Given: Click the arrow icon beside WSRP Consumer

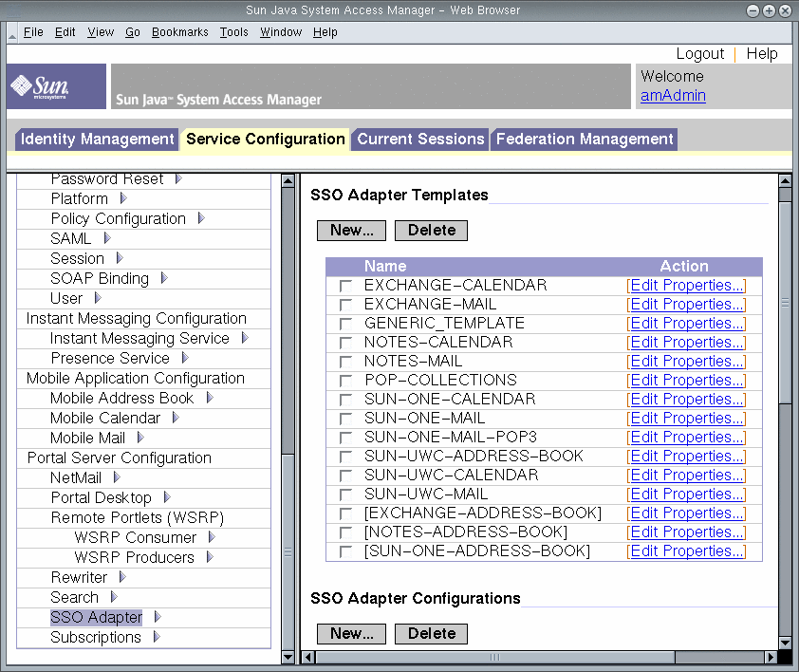Looking at the screenshot, I should 212,536.
